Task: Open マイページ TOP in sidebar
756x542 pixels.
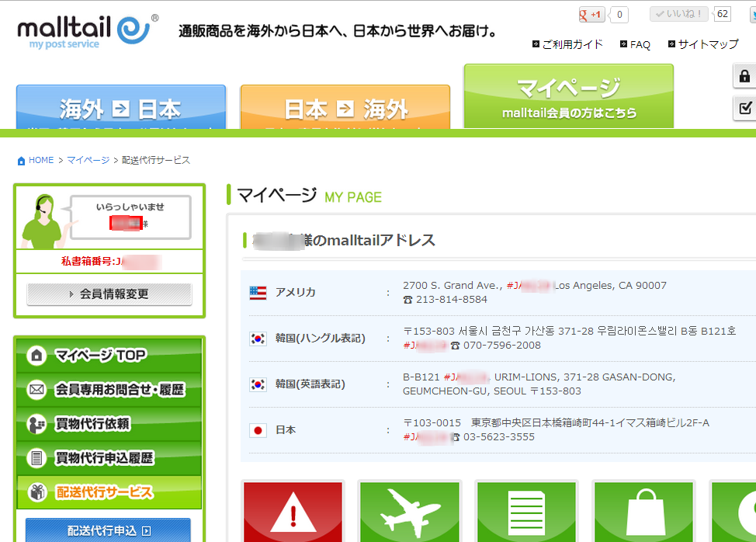Action: [109, 356]
